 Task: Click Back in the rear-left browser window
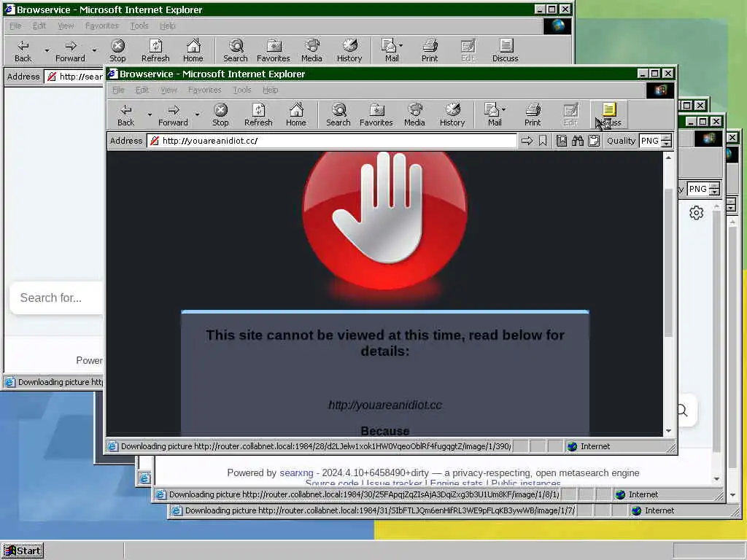tap(23, 51)
